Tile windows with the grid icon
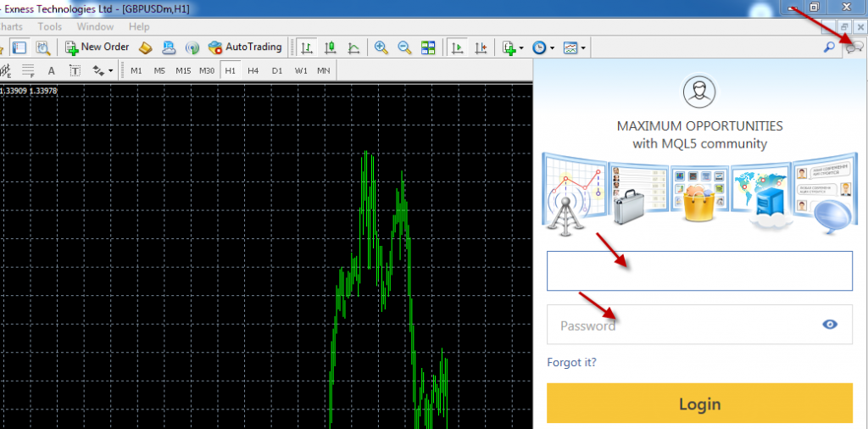The width and height of the screenshot is (868, 429). 428,47
